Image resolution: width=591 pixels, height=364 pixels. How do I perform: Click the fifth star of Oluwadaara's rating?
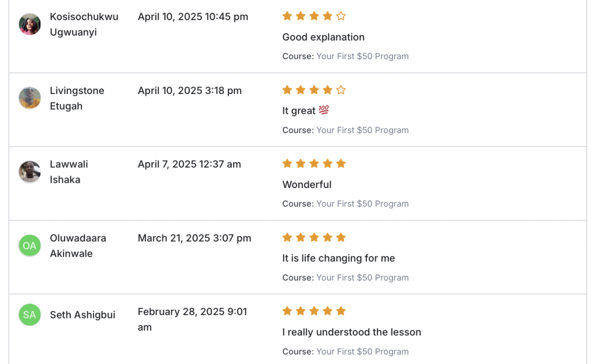(x=341, y=238)
